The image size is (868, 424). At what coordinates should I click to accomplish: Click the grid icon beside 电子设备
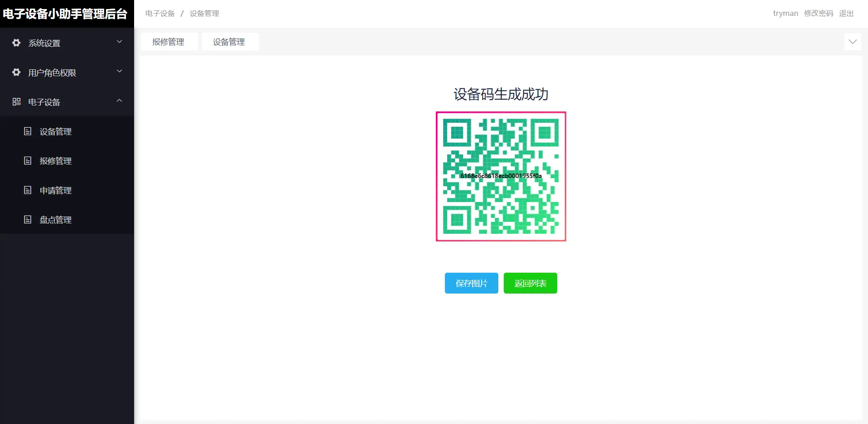(x=16, y=101)
